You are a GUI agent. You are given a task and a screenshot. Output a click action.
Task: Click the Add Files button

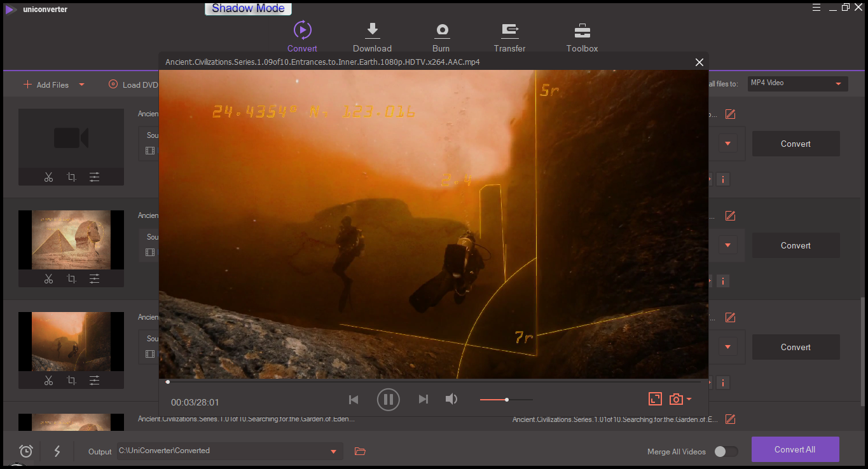coord(46,85)
